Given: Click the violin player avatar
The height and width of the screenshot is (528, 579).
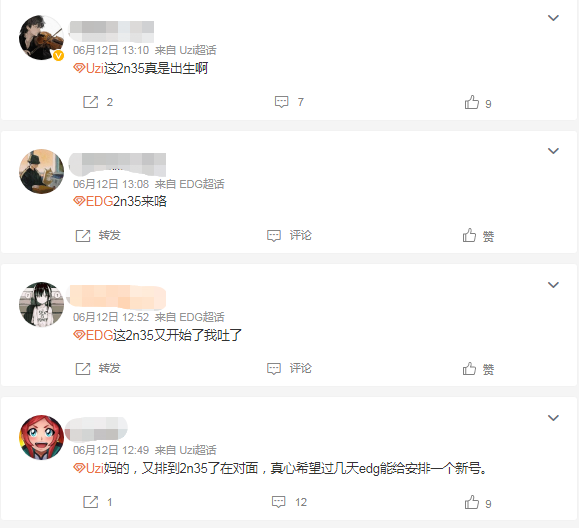Looking at the screenshot, I should (41, 37).
